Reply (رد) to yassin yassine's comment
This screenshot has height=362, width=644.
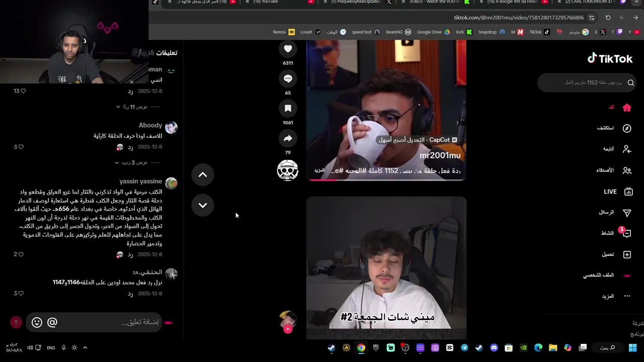point(130,255)
